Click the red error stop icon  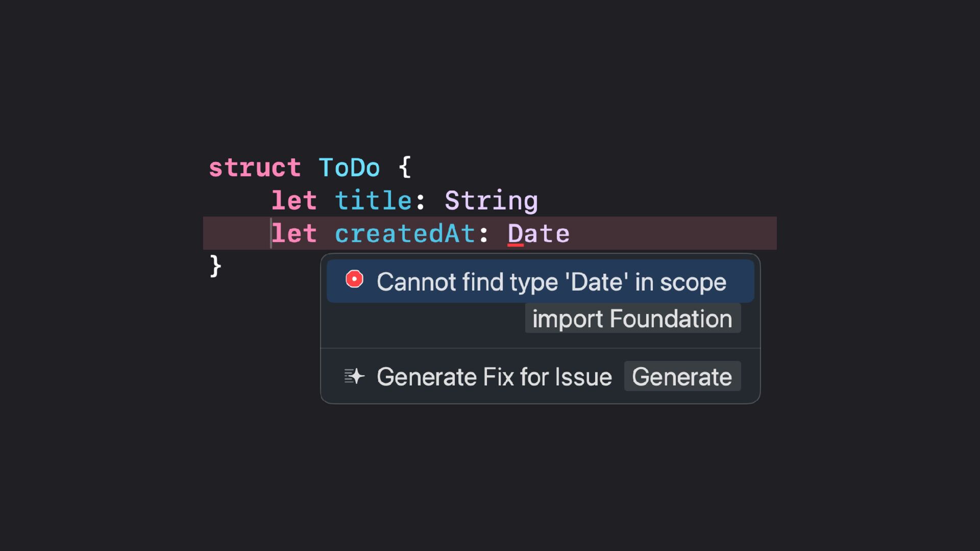pyautogui.click(x=354, y=280)
